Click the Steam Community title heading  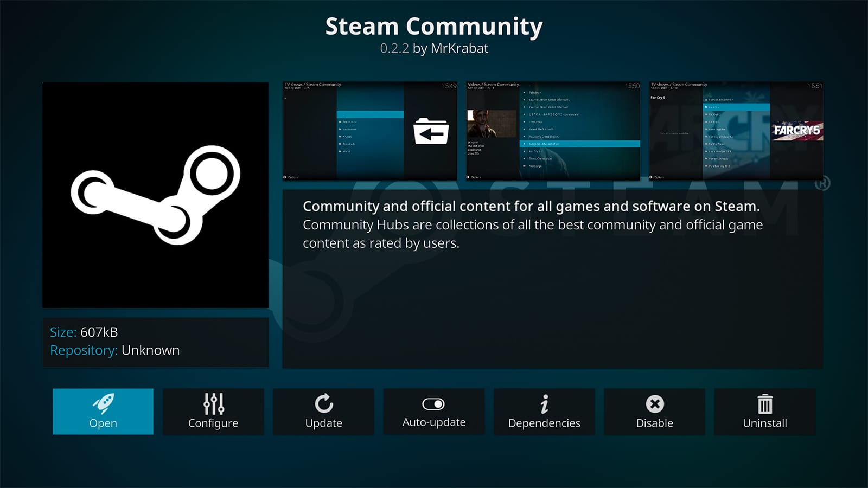tap(433, 27)
